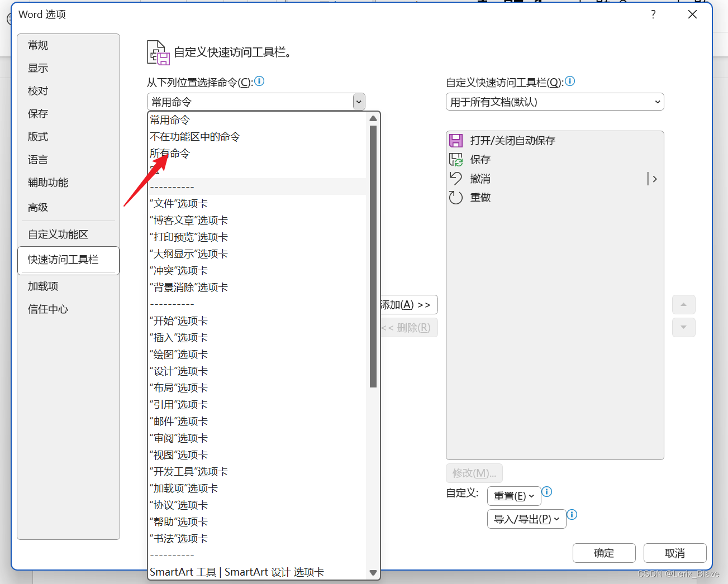Choose “开发工具”选项卡 entry

[x=258, y=472]
